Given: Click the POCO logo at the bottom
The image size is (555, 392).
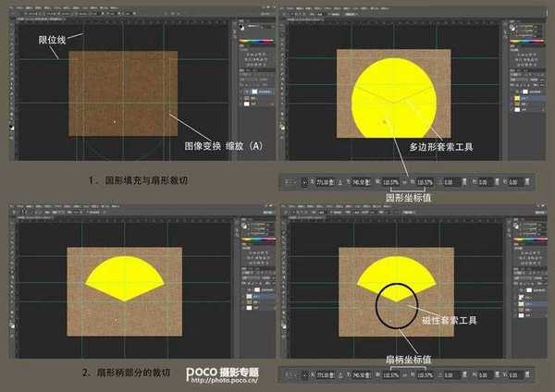Looking at the screenshot, I should pyautogui.click(x=203, y=371).
